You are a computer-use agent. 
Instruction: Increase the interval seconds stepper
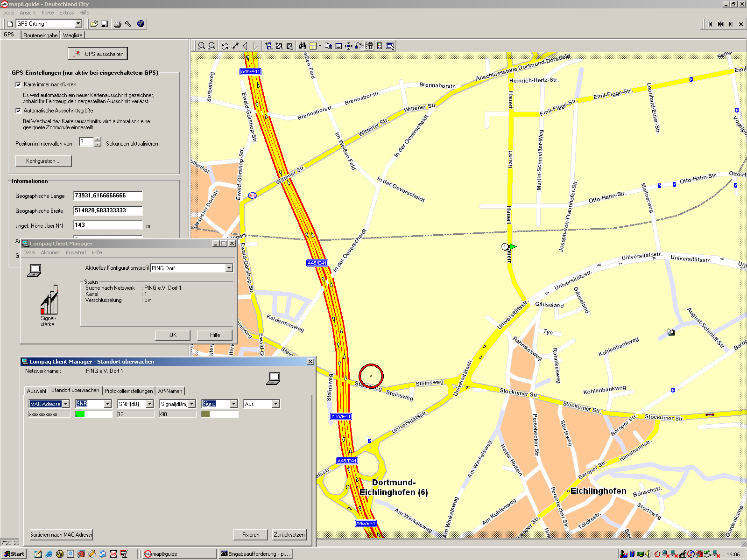(98, 140)
